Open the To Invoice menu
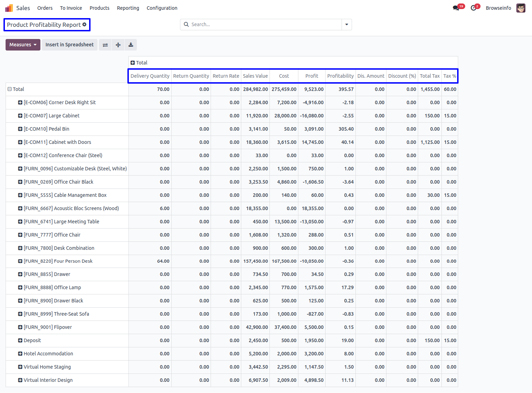 [x=71, y=8]
